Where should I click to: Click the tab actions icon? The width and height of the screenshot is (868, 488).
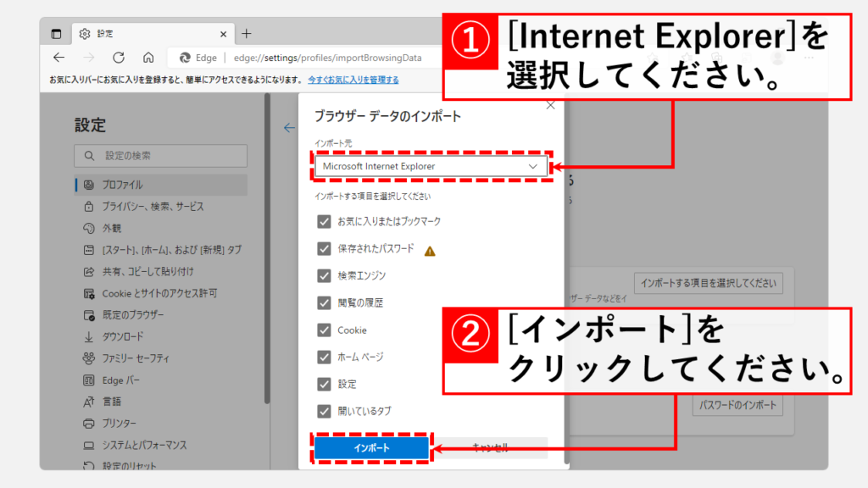pos(56,34)
